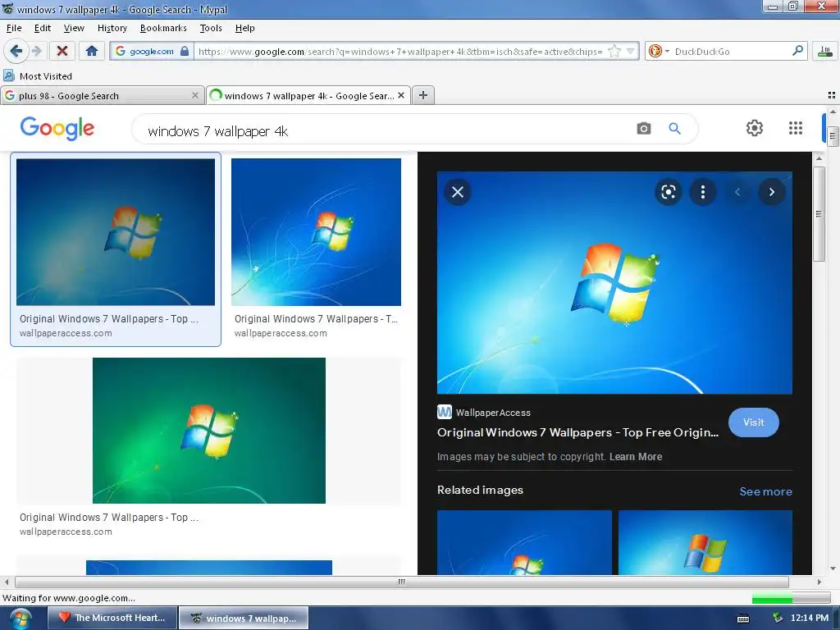This screenshot has height=630, width=840.
Task: Open the Help menu
Action: [x=244, y=28]
